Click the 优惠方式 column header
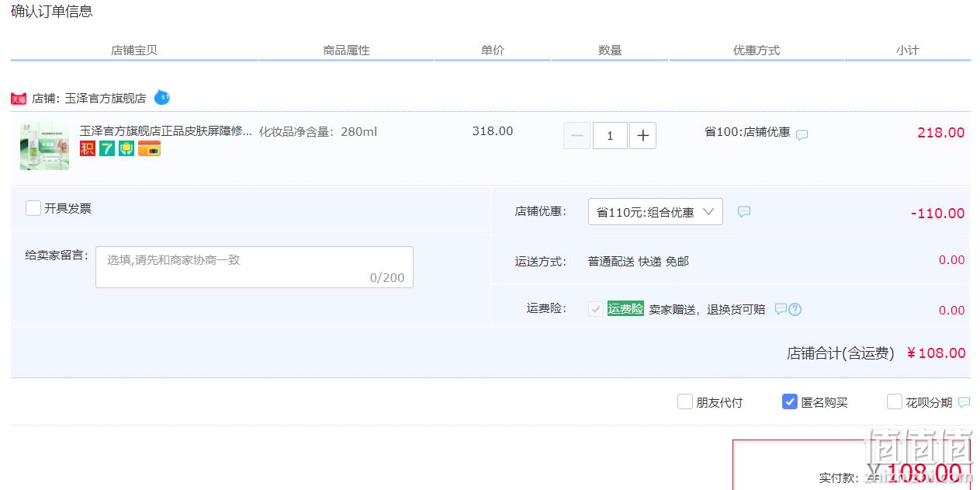The height and width of the screenshot is (490, 980). point(757,50)
